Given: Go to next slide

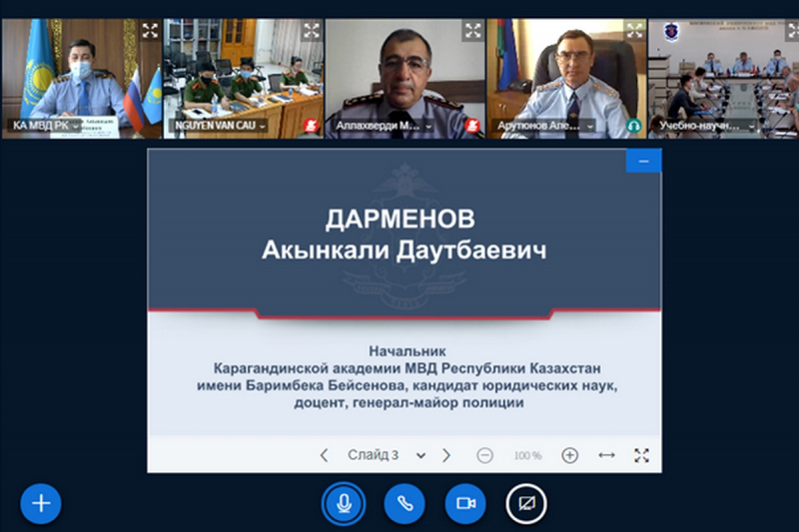Looking at the screenshot, I should pos(445,455).
